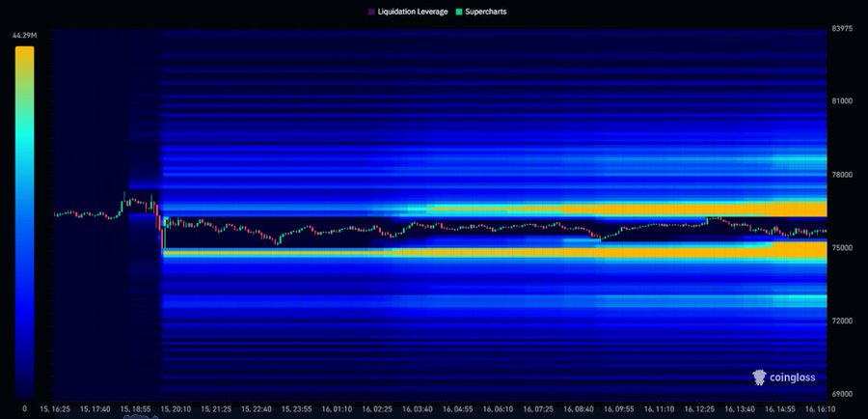
Task: Click the 15, 22:40 time label
Action: [257, 409]
